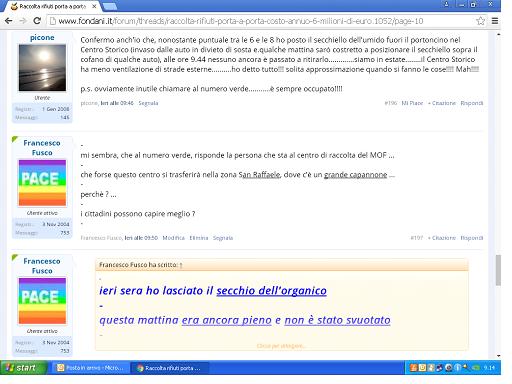This screenshot has width=512, height=384.
Task: Open the Chrome menu hamburger icon
Action: [495, 21]
